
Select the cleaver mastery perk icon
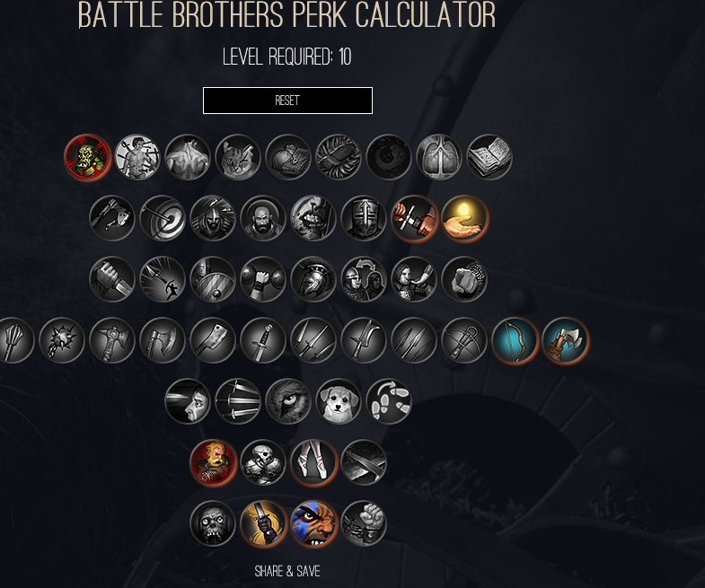[213, 340]
